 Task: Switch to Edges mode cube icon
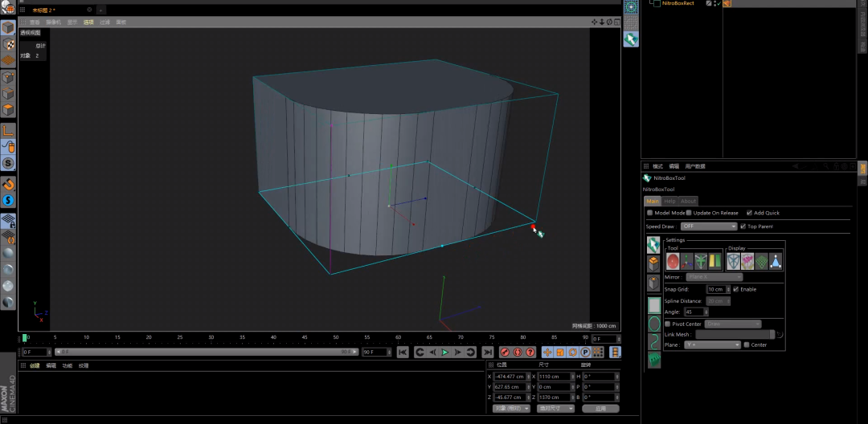(x=8, y=93)
